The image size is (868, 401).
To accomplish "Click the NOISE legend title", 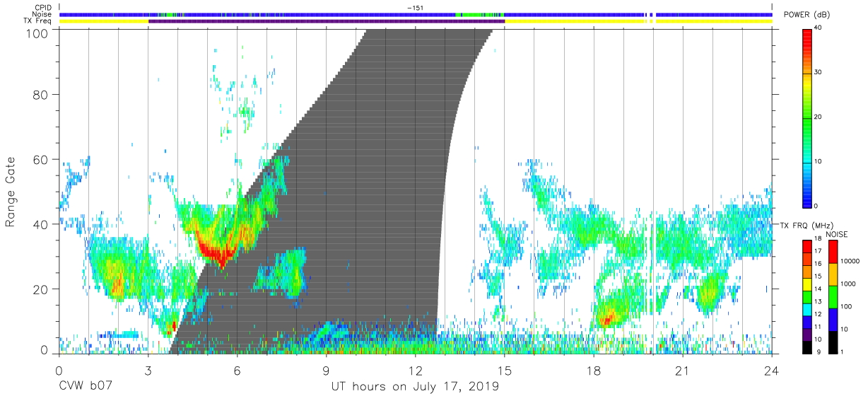I will [x=836, y=234].
